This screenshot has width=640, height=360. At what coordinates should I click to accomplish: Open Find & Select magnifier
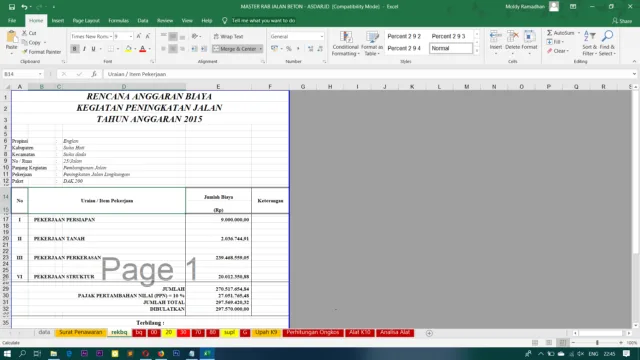coord(607,43)
